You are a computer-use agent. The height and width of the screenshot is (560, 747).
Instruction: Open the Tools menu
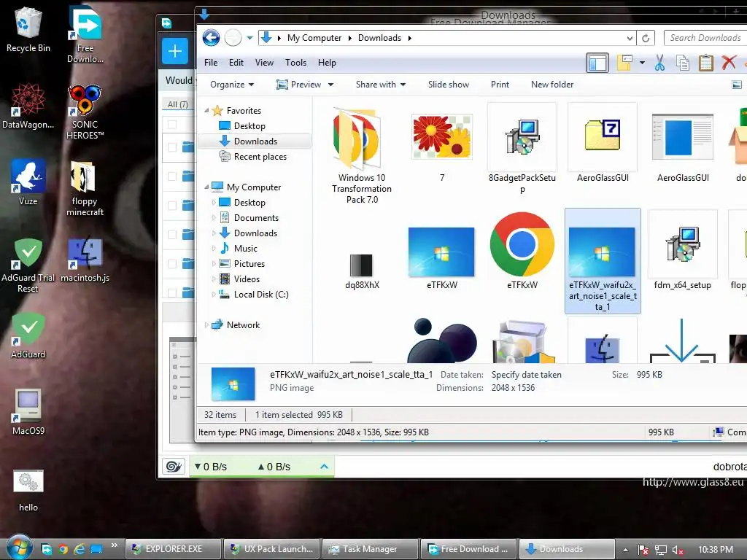coord(296,63)
